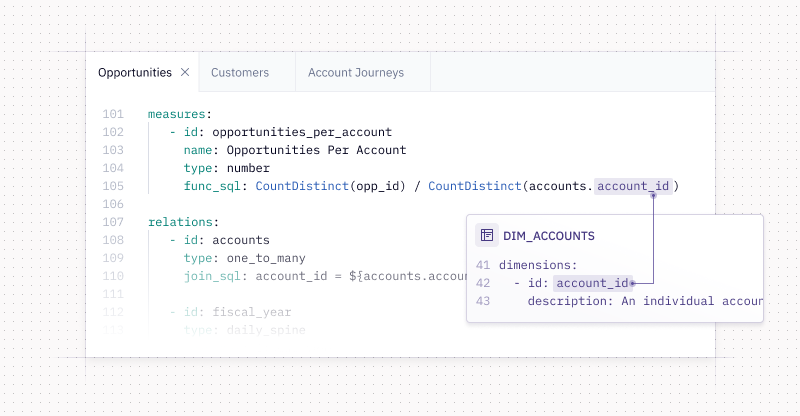Click the second CountDistinct before accounts
The height and width of the screenshot is (416, 800).
click(x=474, y=186)
